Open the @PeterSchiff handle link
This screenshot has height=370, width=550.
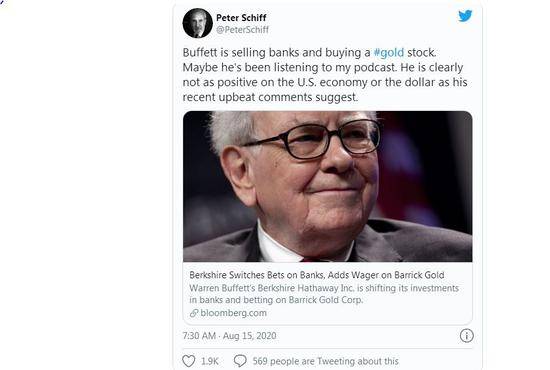click(242, 30)
